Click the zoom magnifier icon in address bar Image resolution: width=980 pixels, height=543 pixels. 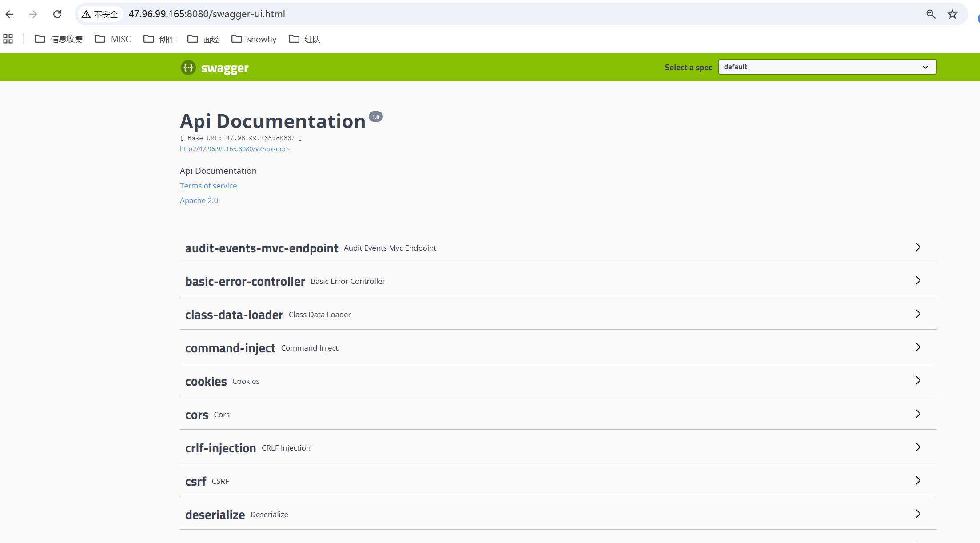(x=931, y=14)
